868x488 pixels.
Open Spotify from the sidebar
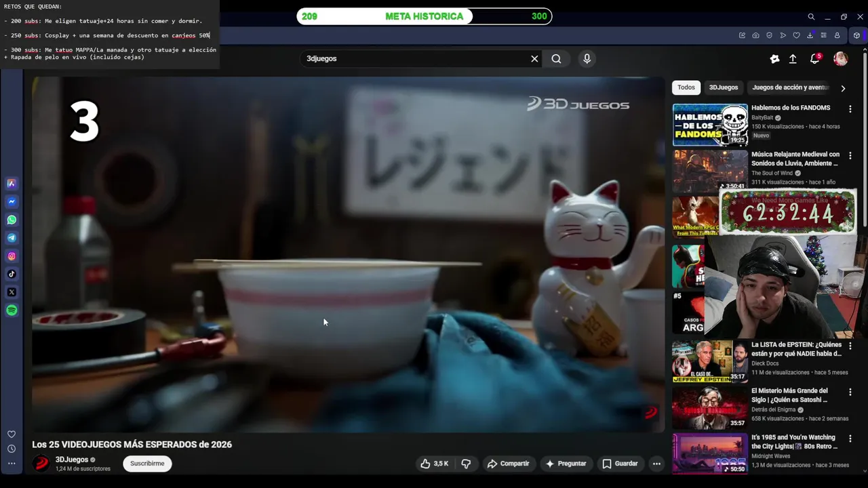12,310
